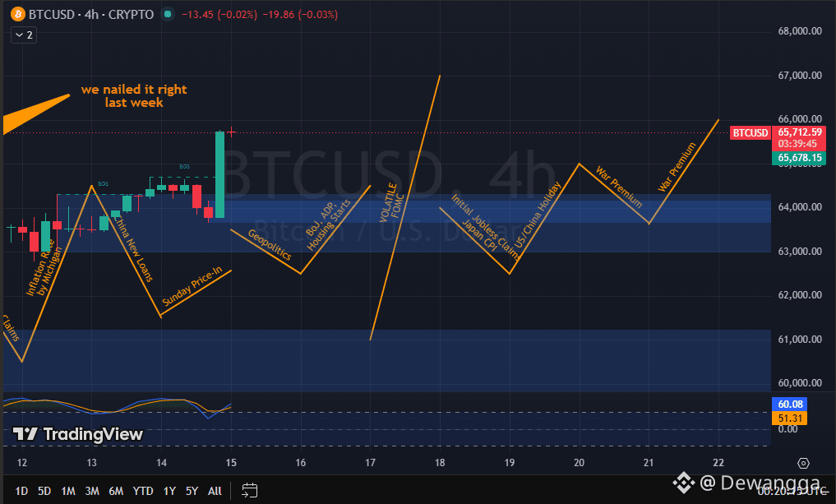Click the green 65,678.15 price label
Screen dimensions: 836x504
tap(799, 158)
